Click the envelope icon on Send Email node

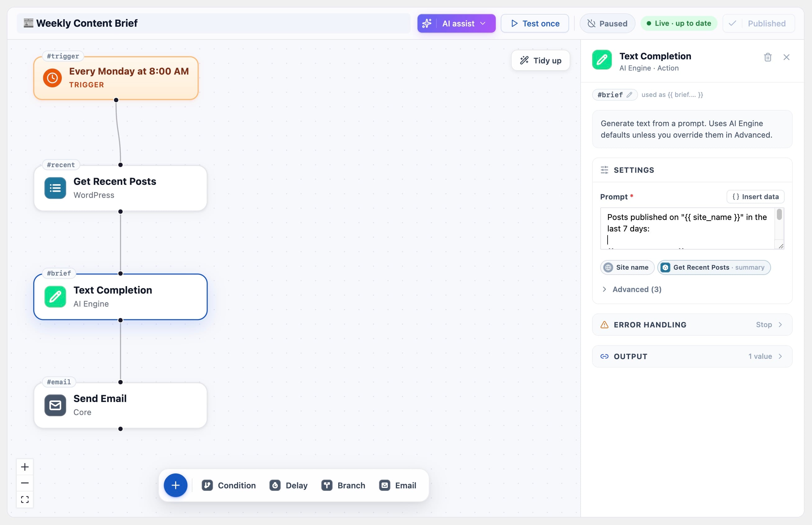55,405
